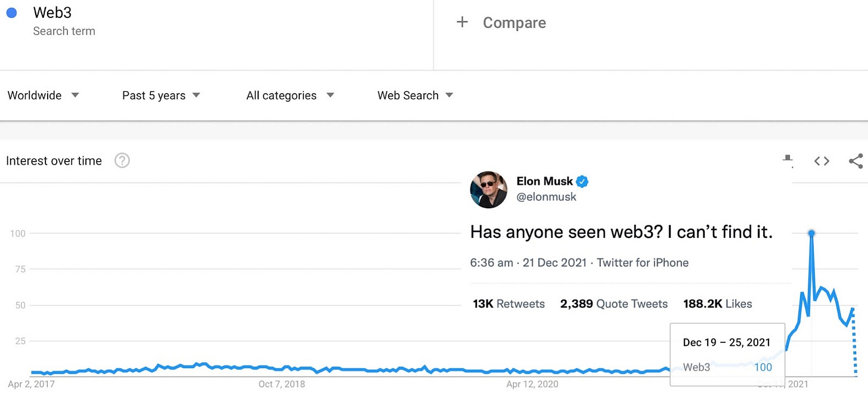Click the download CSV icon
This screenshot has height=405, width=868.
point(788,159)
